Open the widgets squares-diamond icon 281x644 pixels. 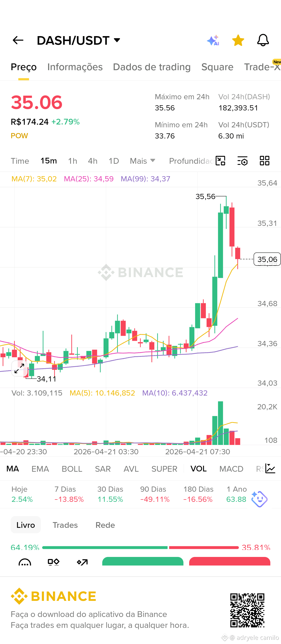click(54, 562)
